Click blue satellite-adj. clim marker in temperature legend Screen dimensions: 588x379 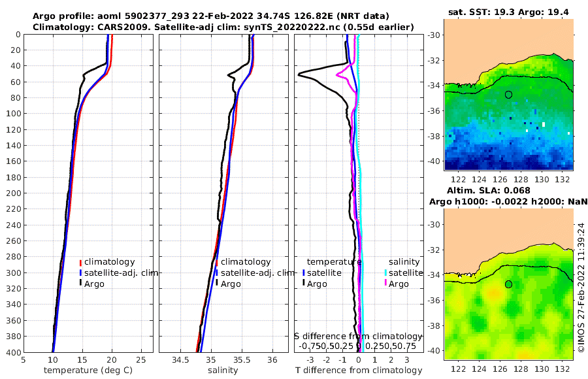click(80, 272)
